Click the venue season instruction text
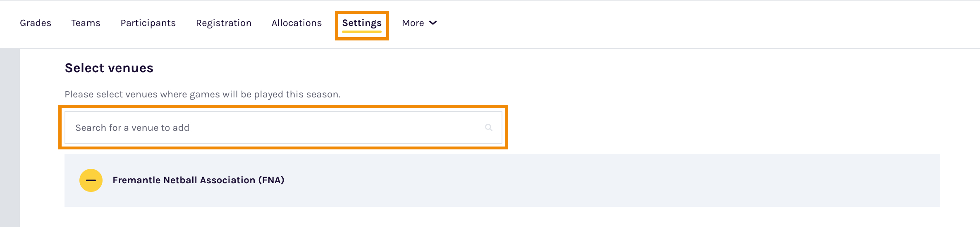 tap(203, 95)
